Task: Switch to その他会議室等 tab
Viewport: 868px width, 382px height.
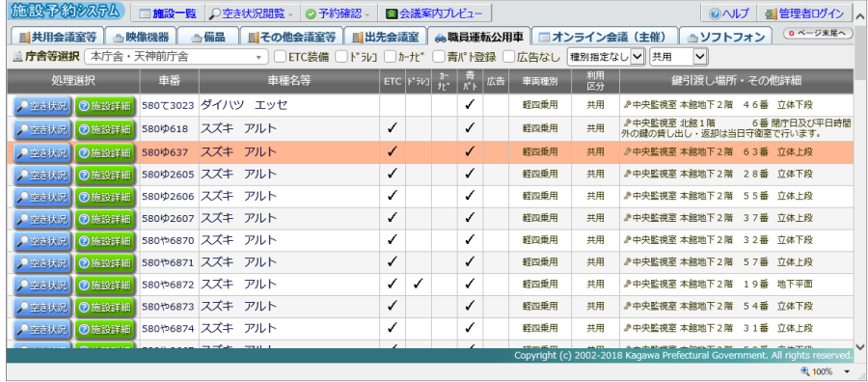Action: (x=291, y=37)
